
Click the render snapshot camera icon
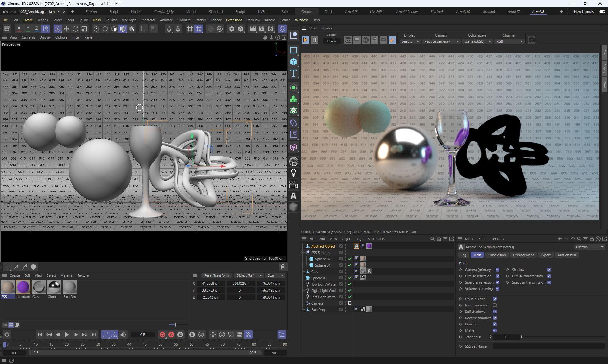[x=532, y=40]
